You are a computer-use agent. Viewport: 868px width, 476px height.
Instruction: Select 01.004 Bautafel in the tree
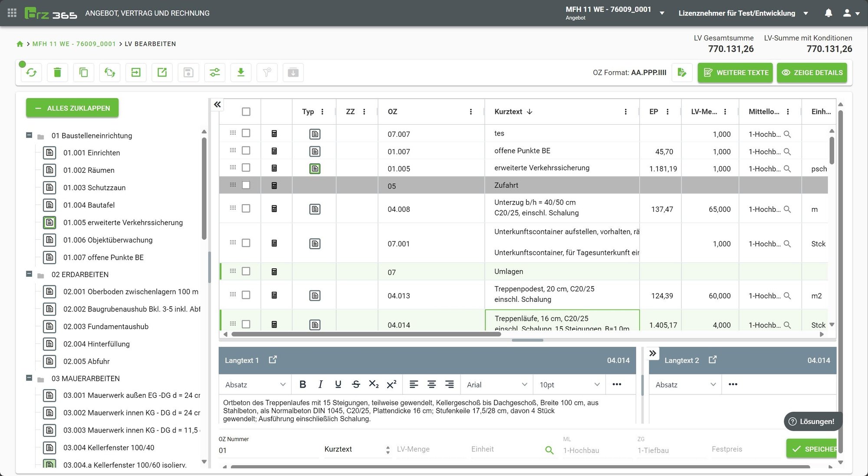click(x=89, y=205)
